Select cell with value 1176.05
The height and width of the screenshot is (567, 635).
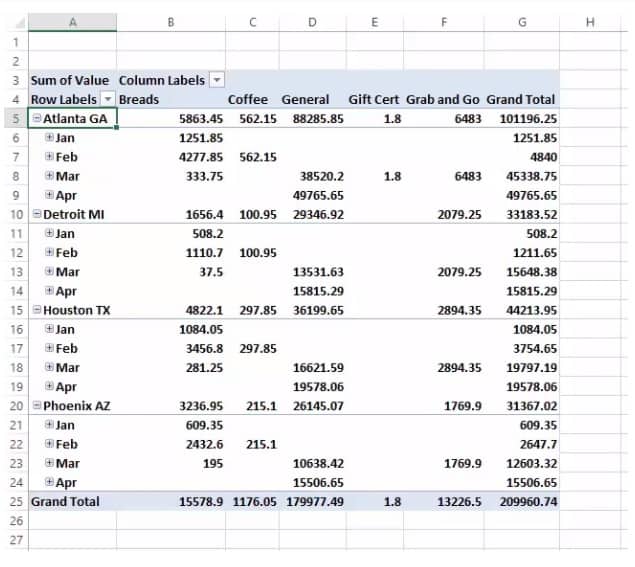click(x=252, y=501)
